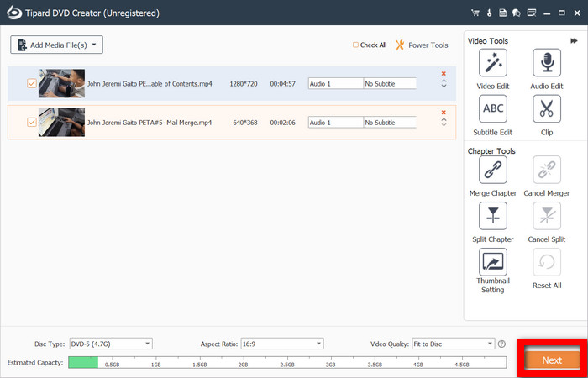Select the Clip scissors tool
The height and width of the screenshot is (378, 588).
tap(547, 108)
